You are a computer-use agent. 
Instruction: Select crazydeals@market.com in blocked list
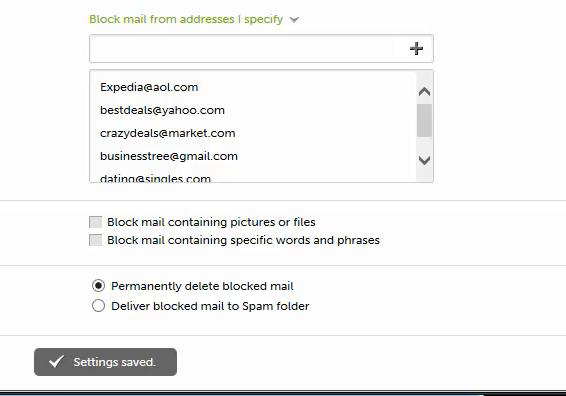pyautogui.click(x=168, y=133)
